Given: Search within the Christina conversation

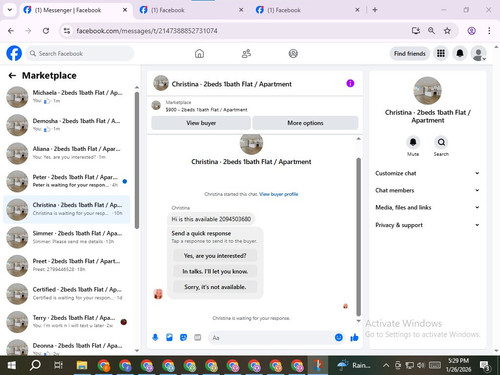Looking at the screenshot, I should [x=441, y=143].
